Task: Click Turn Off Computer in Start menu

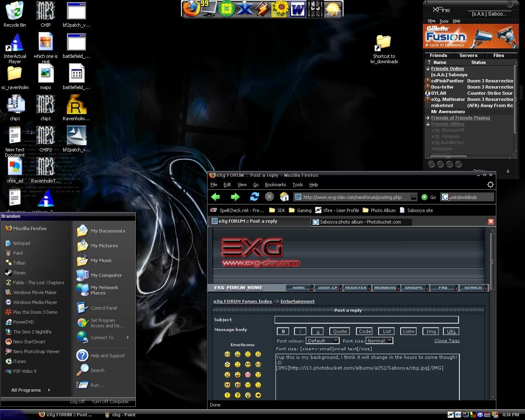Action: (110, 402)
